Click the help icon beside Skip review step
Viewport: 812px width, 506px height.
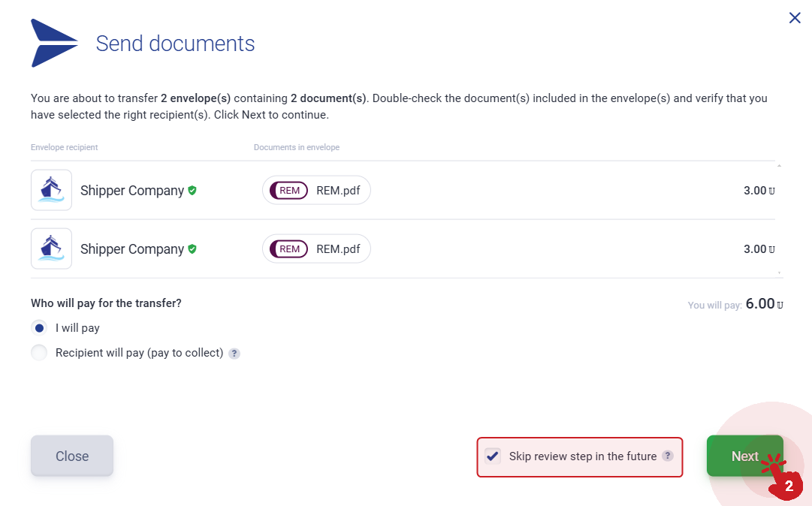coord(668,456)
